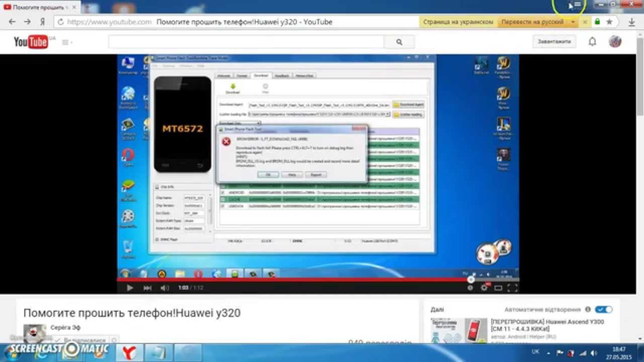Click the padlock site security icon
Screen dimensions: 644x362
597,22
